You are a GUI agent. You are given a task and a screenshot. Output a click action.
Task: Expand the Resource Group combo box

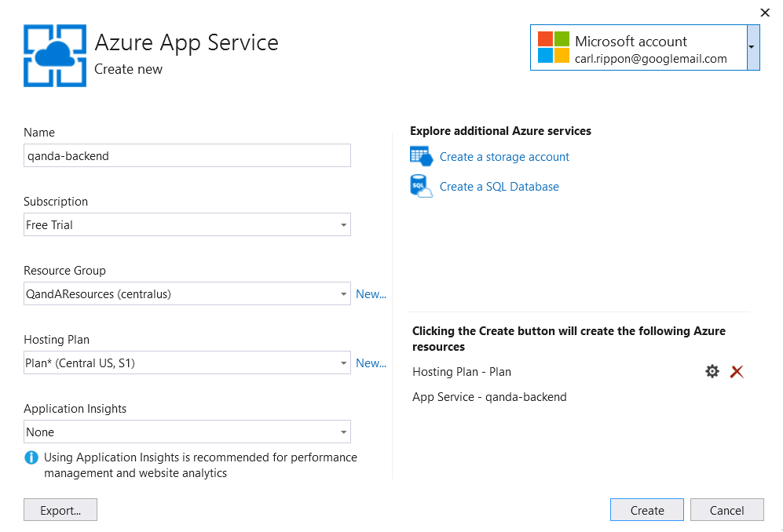click(343, 294)
